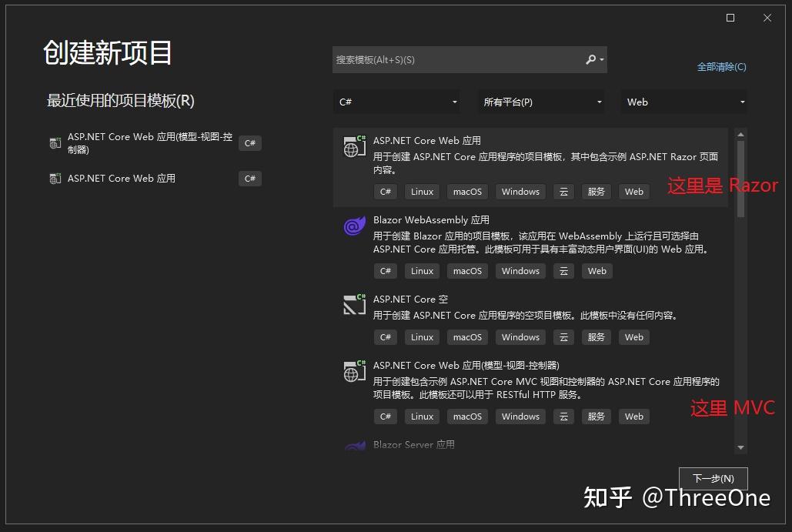
Task: Select the Windows tag on the first template
Action: pos(520,191)
